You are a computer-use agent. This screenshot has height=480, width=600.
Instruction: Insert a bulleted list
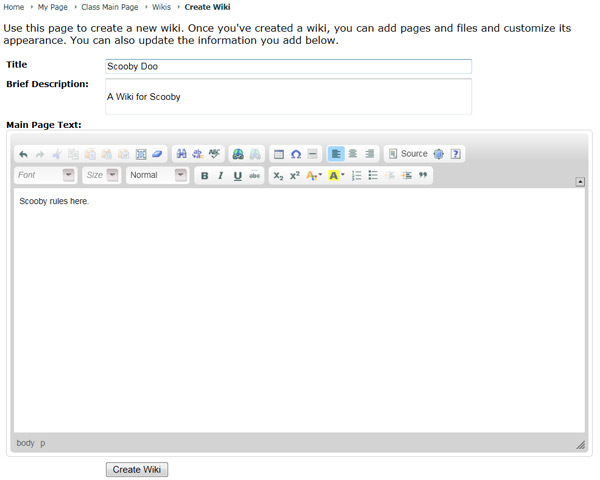pyautogui.click(x=373, y=176)
